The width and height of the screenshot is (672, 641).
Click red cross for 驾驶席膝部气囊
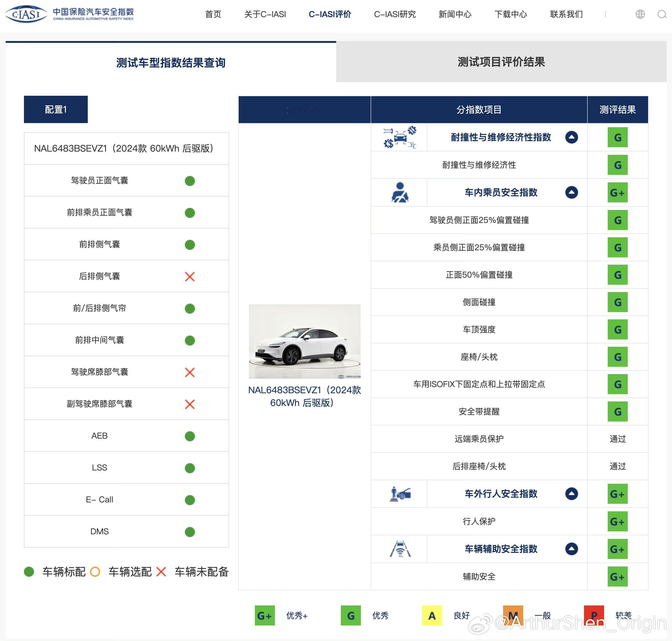click(190, 372)
